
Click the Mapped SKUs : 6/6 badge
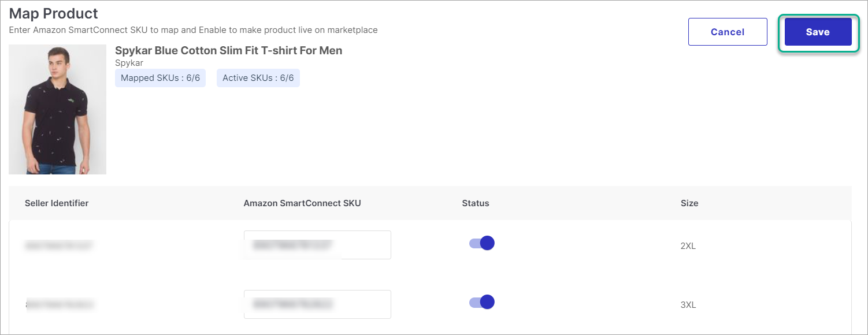coord(160,77)
